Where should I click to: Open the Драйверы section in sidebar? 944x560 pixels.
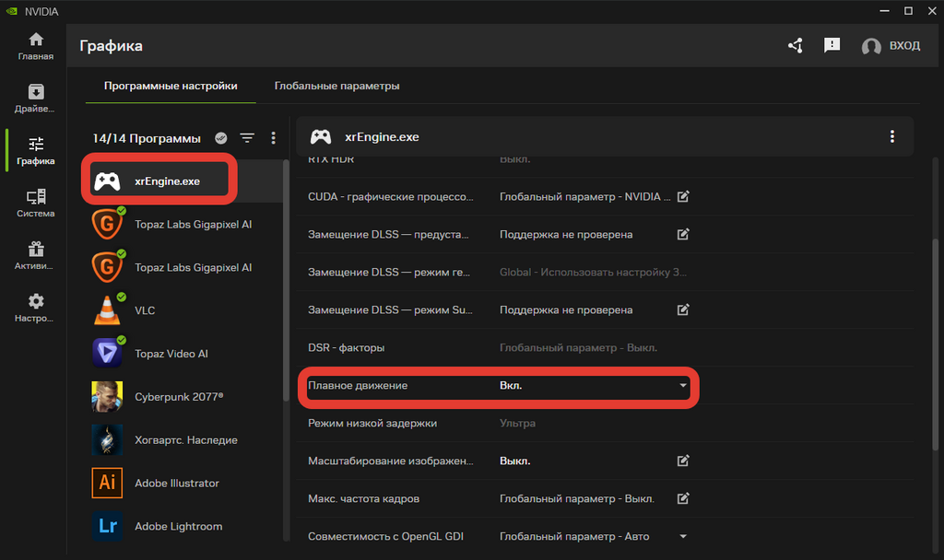click(35, 99)
